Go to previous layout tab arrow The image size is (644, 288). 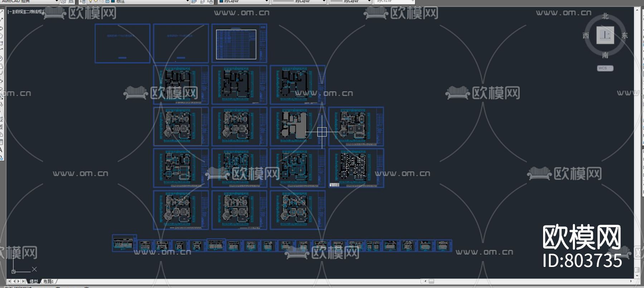[14, 282]
